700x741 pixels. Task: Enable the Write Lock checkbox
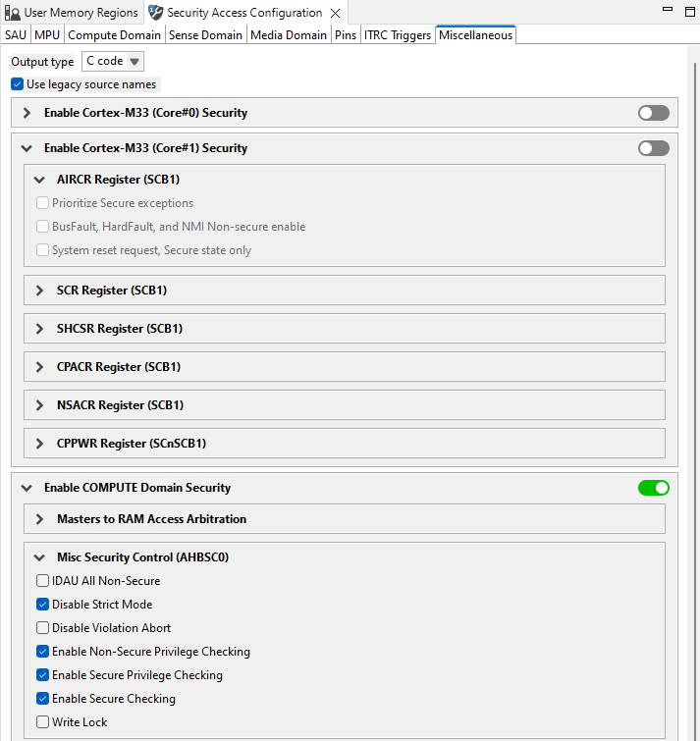(42, 722)
